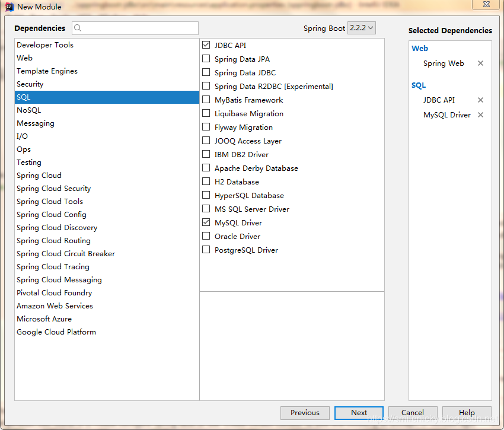The height and width of the screenshot is (430, 504).
Task: Check the IBM DB2 Driver box
Action: [x=206, y=154]
